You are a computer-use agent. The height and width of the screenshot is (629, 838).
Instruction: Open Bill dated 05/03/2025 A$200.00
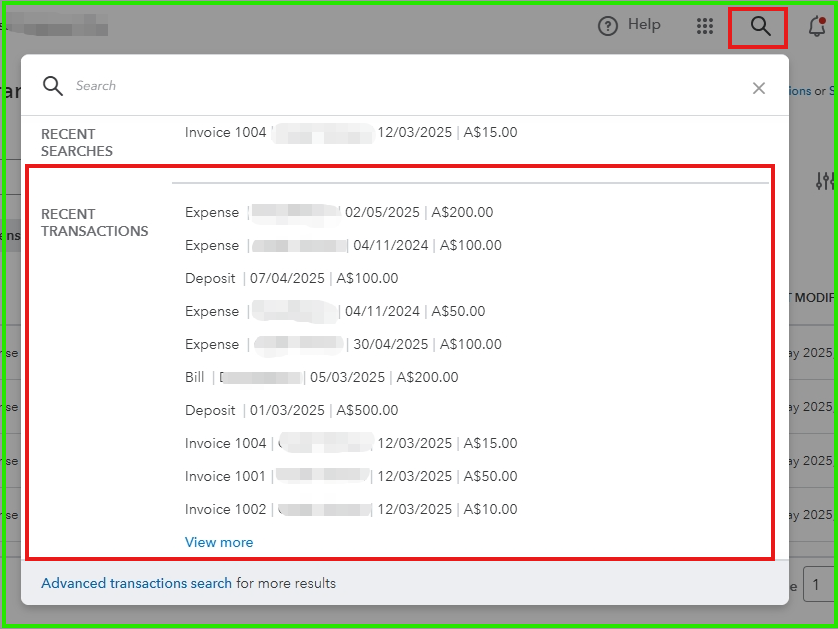[x=322, y=377]
